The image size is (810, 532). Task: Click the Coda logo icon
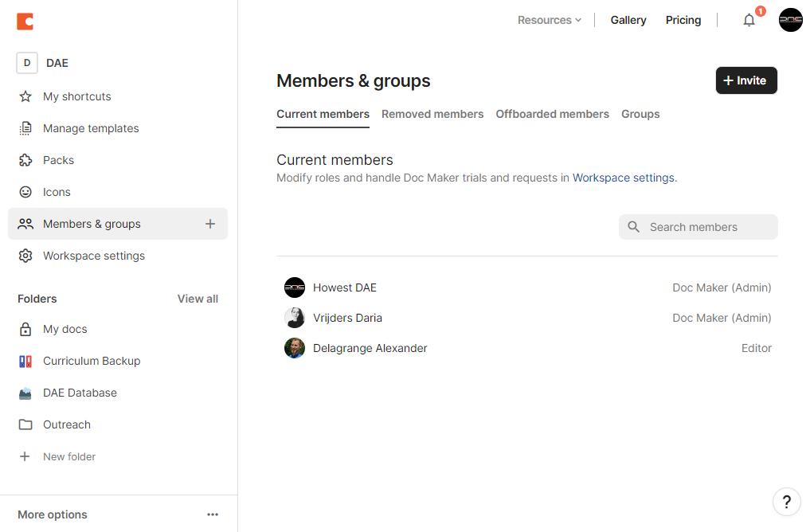click(x=25, y=22)
